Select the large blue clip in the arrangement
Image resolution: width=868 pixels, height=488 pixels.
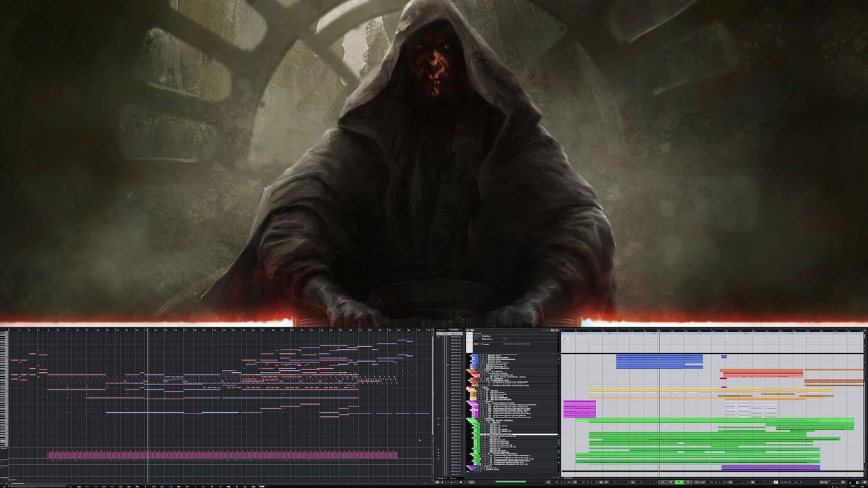[x=659, y=361]
